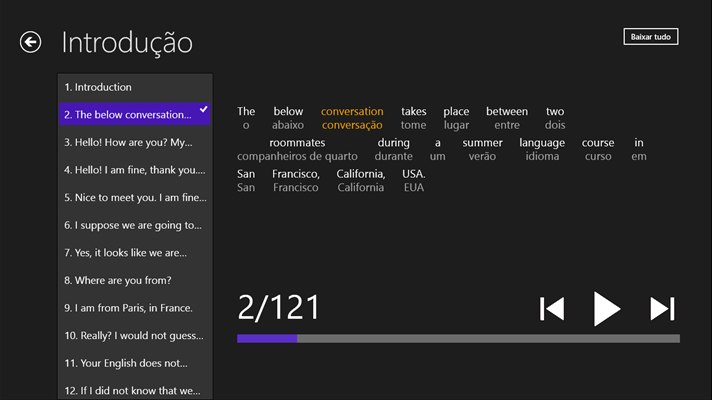Screen dimensions: 712x400
Task: Play the current sentence audio
Action: click(x=605, y=309)
